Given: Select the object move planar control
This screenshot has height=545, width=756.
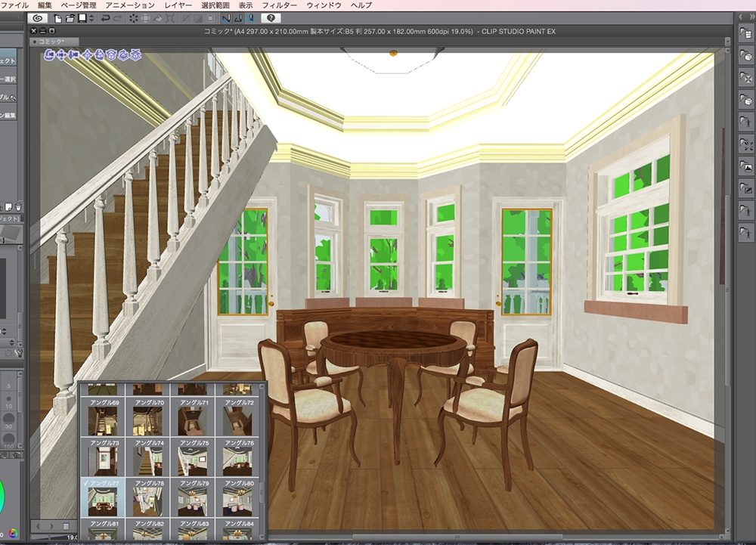Looking at the screenshot, I should [x=87, y=55].
